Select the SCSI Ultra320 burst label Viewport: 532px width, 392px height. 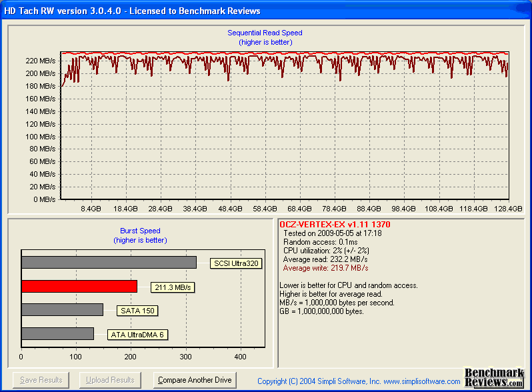tap(236, 263)
